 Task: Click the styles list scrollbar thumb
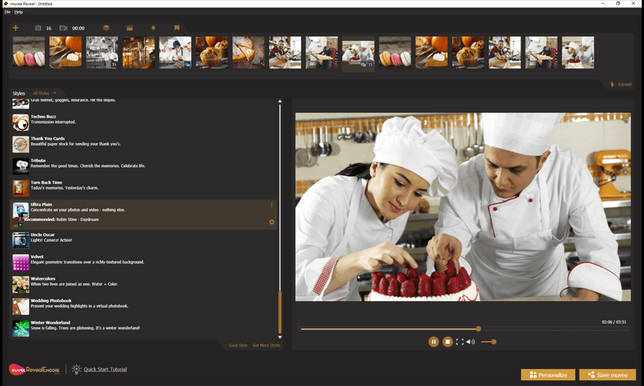tap(280, 313)
